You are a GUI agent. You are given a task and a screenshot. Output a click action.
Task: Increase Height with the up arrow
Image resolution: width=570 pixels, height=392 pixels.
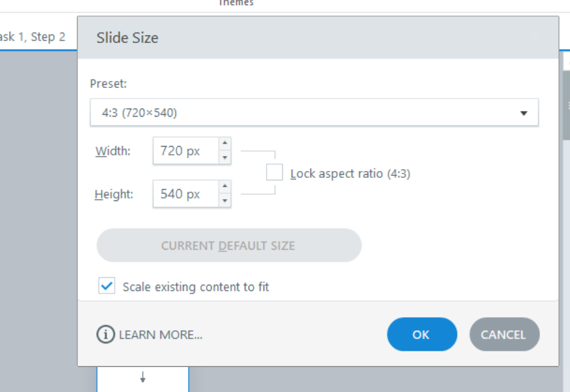[x=225, y=187]
